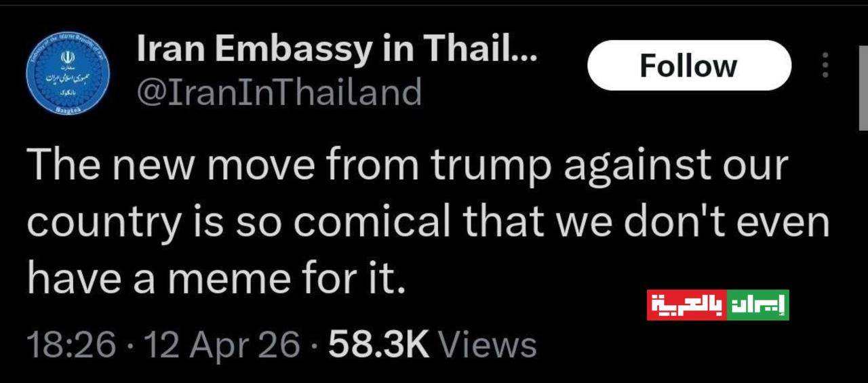Click the @IranInThailand handle
Screen dimensions: 868x383
click(279, 92)
